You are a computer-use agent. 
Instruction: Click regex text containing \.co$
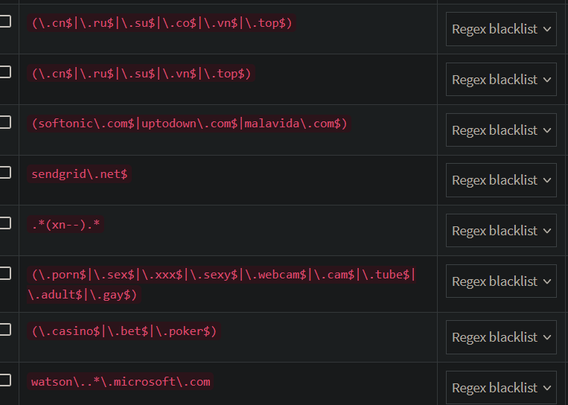point(162,23)
